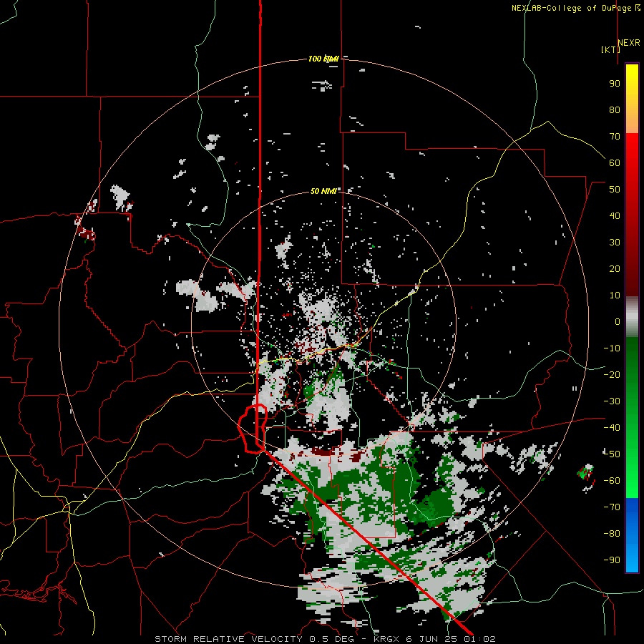
Task: Click the 50 value on velocity scale
Action: pyautogui.click(x=615, y=190)
